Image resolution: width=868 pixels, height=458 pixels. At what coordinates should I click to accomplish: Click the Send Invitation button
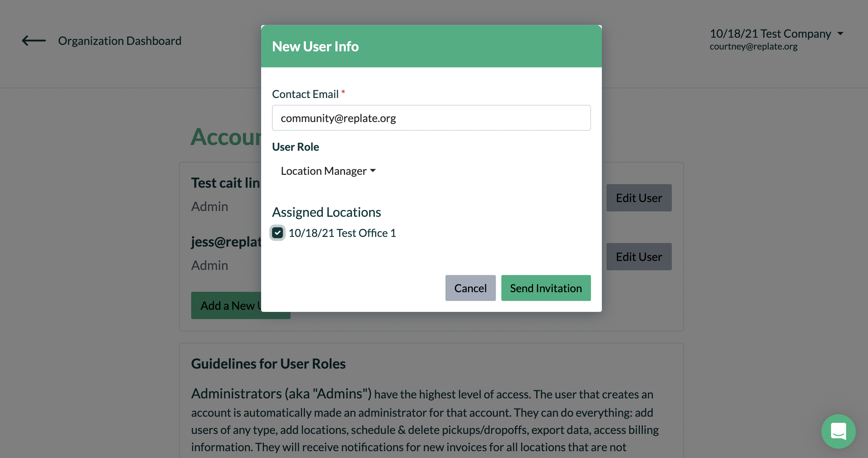[546, 288]
